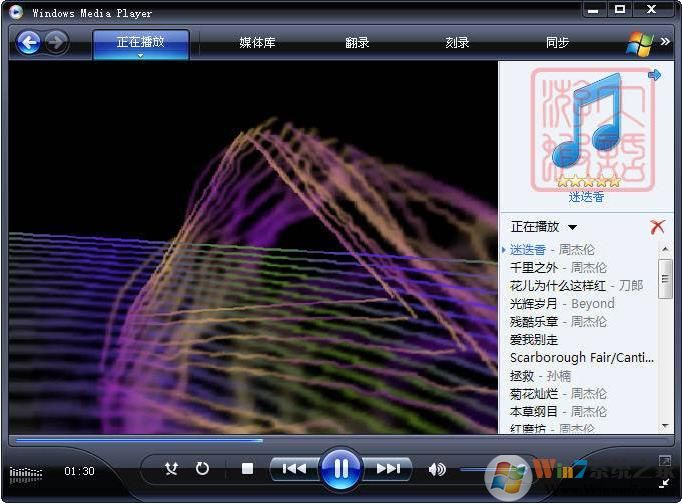Open the 翻录 tab
Screen dimensions: 682x504
click(x=357, y=43)
